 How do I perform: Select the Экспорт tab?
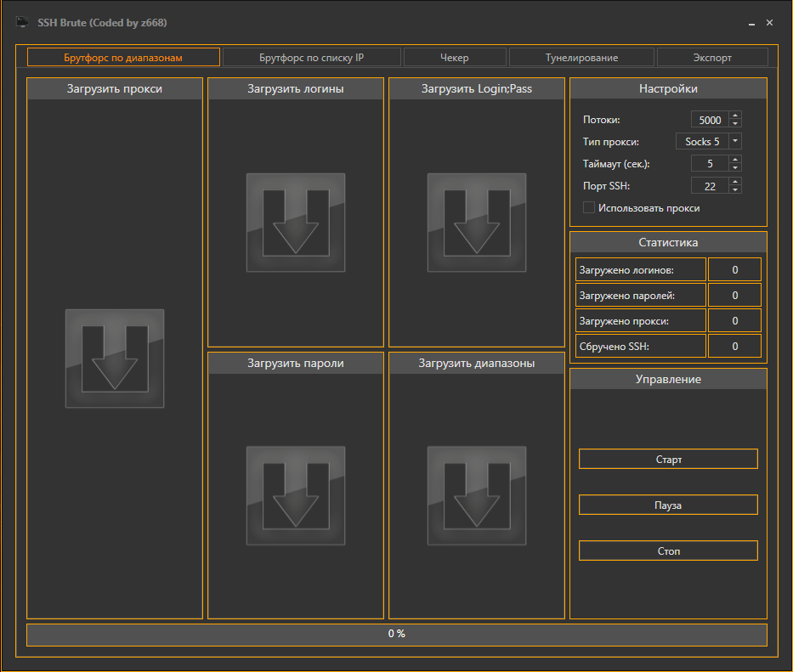click(712, 58)
